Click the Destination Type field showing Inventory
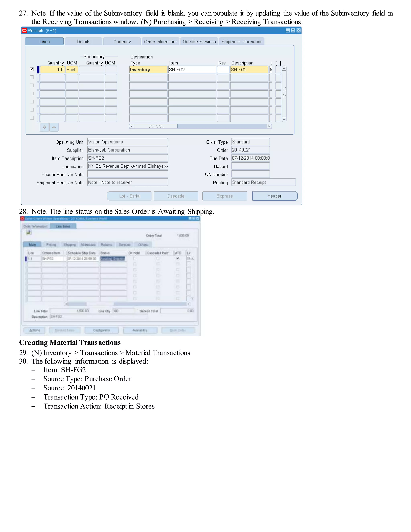The image size is (411, 532). [148, 70]
